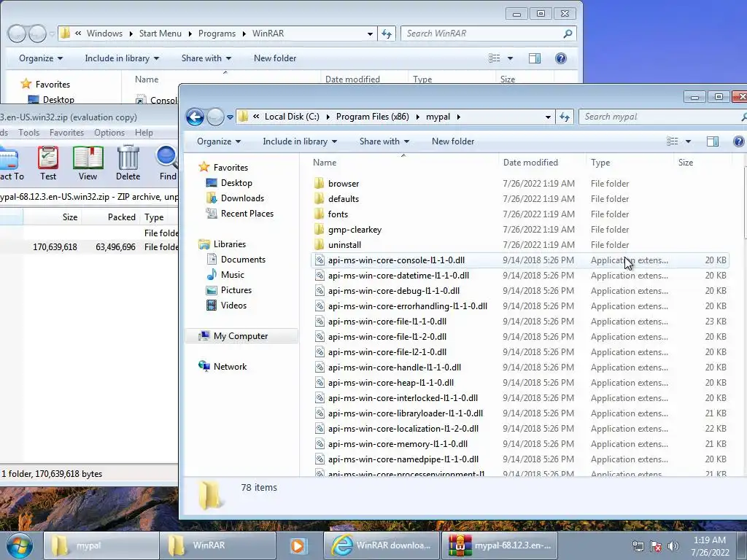Select Network in navigation pane
747x560 pixels.
[x=230, y=367]
